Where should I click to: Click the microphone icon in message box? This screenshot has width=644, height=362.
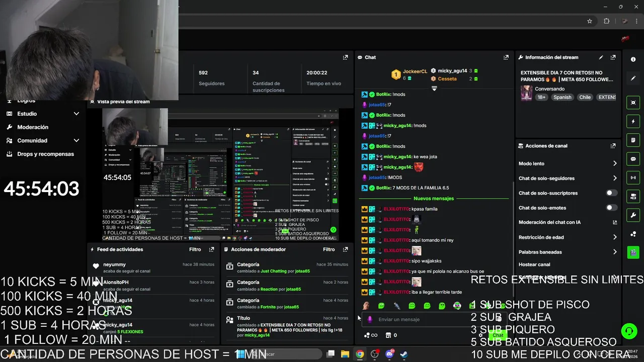[370, 319]
